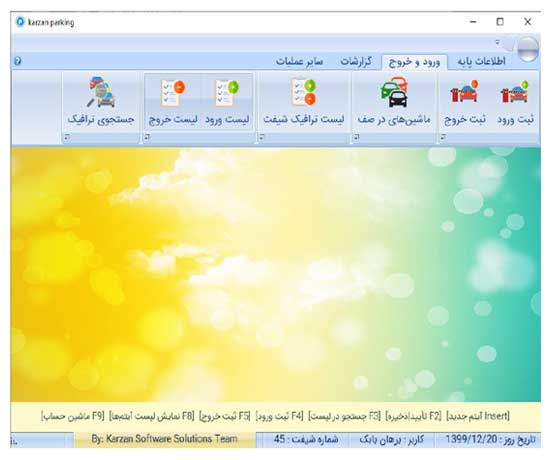Click the round application orb button

pyautogui.click(x=528, y=49)
